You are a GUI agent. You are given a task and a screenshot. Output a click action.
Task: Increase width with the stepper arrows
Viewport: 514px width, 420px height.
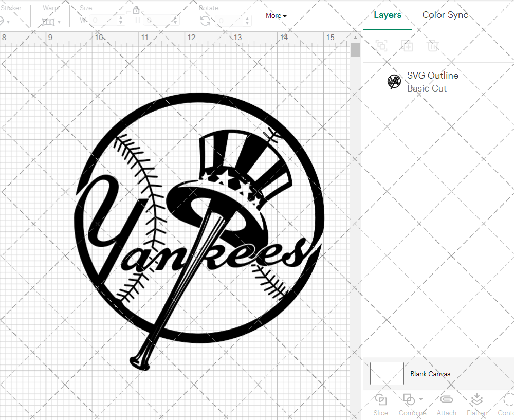121,21
